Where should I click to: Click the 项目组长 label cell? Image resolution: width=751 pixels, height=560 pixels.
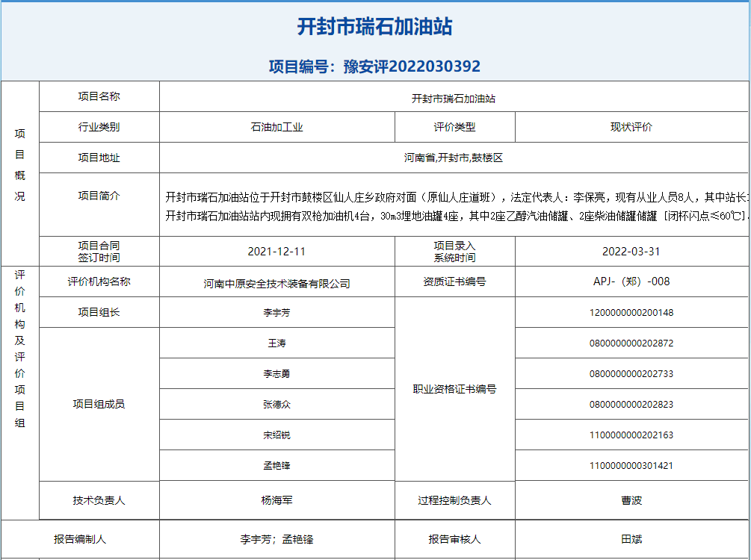click(x=99, y=312)
